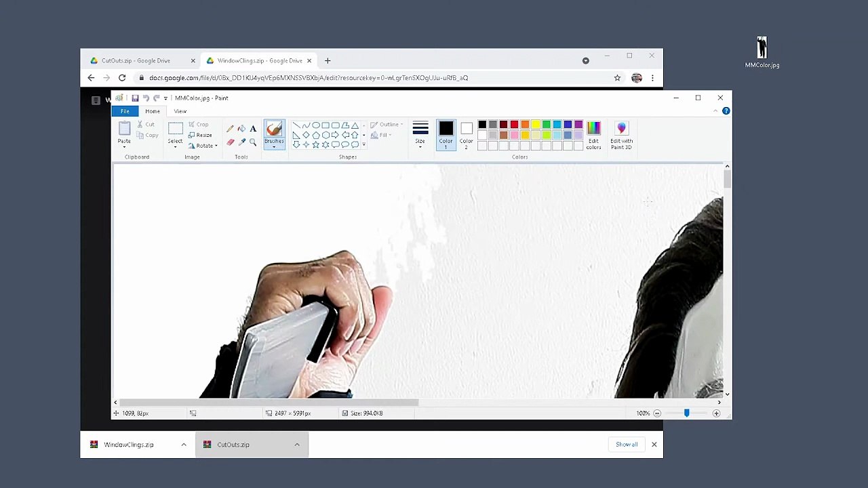Bookmark this page with the star icon

click(x=617, y=78)
